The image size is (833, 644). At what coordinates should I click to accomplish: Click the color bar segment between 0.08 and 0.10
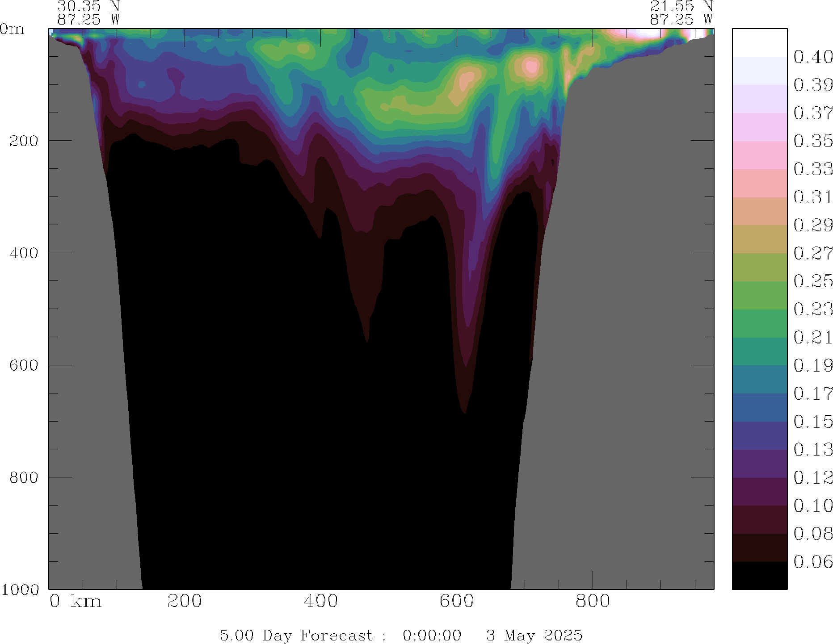760,520
